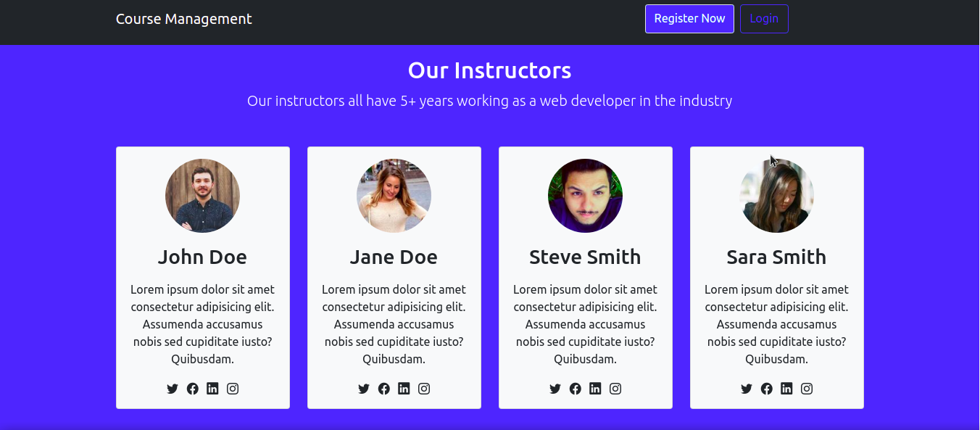
Task: Go to Course Management home link
Action: [184, 19]
